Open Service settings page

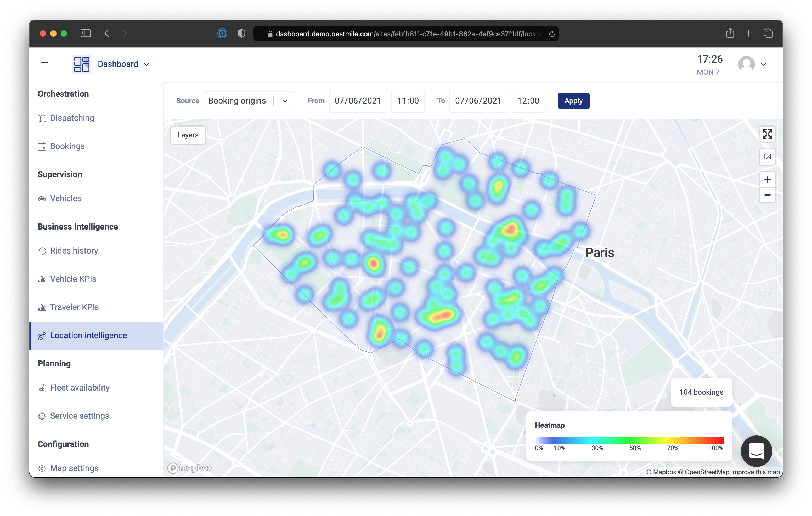click(80, 416)
